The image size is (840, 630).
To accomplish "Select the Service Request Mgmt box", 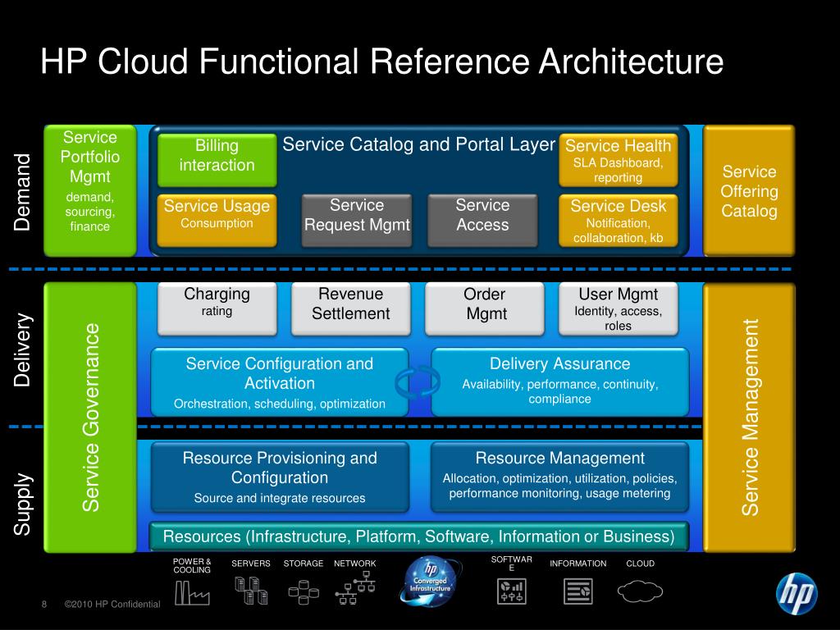I will [x=357, y=220].
